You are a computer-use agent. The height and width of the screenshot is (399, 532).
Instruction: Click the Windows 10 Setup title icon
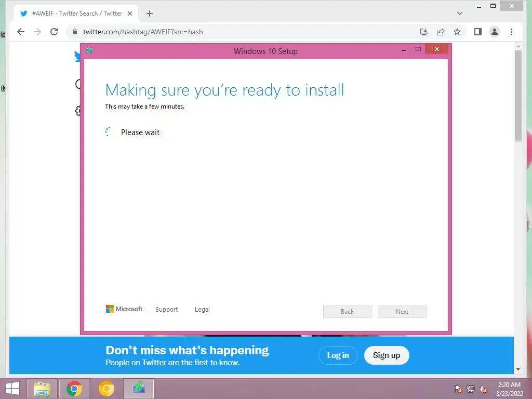89,50
